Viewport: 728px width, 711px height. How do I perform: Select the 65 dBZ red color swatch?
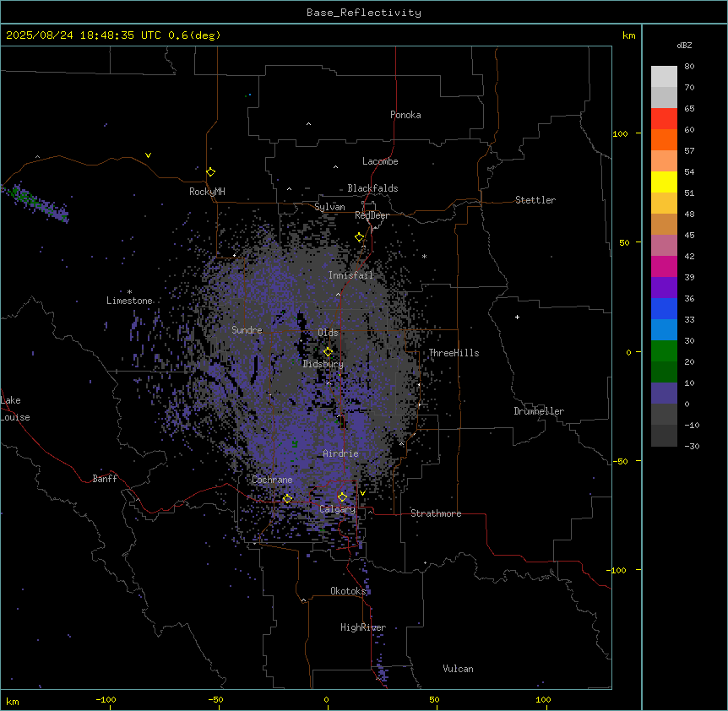click(x=664, y=118)
